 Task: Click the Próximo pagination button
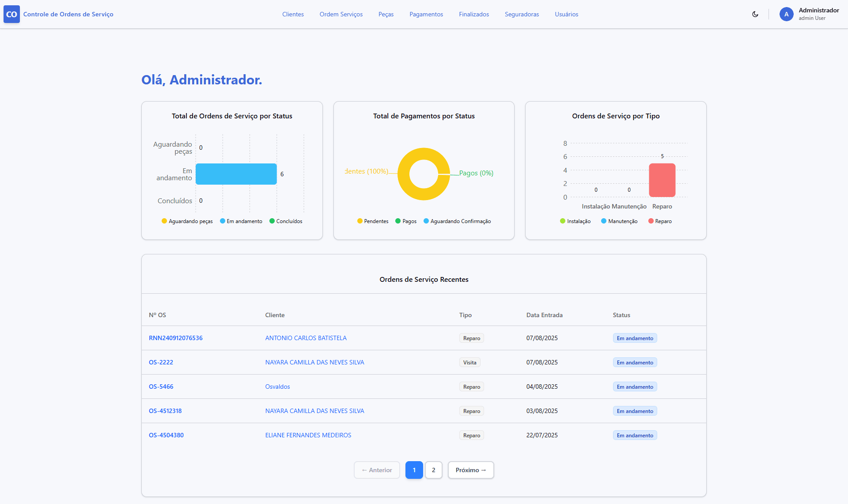(x=470, y=470)
